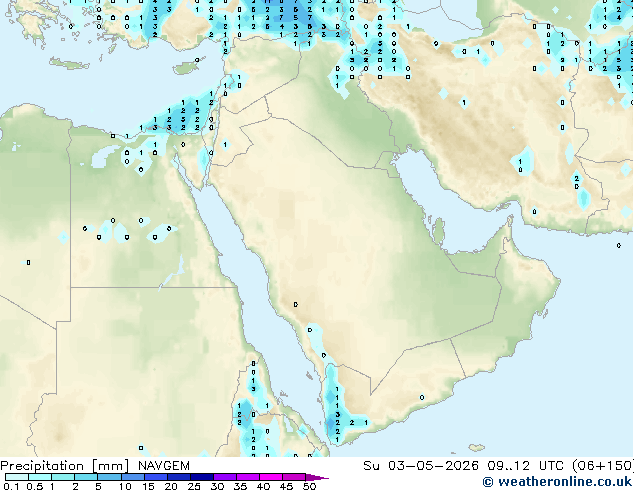Click the 20–25 mm legend color box
634x490 pixels.
tap(178, 477)
